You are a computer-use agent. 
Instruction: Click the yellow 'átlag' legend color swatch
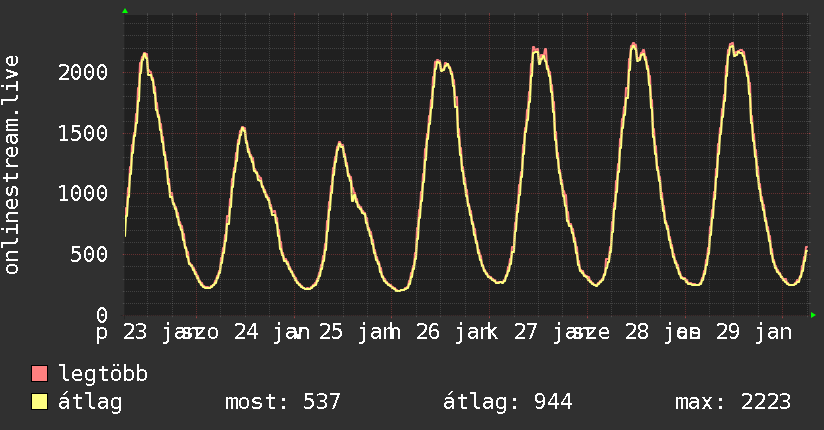39,401
